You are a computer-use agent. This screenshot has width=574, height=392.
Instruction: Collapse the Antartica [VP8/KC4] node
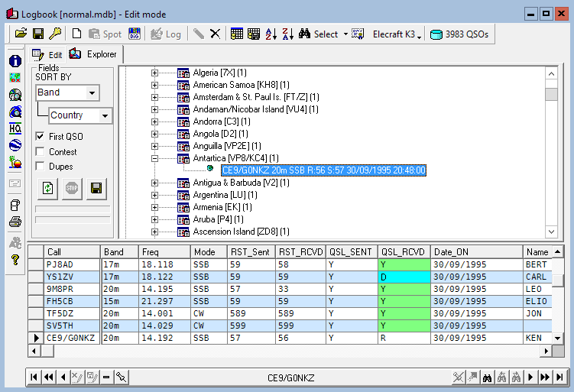pos(154,158)
